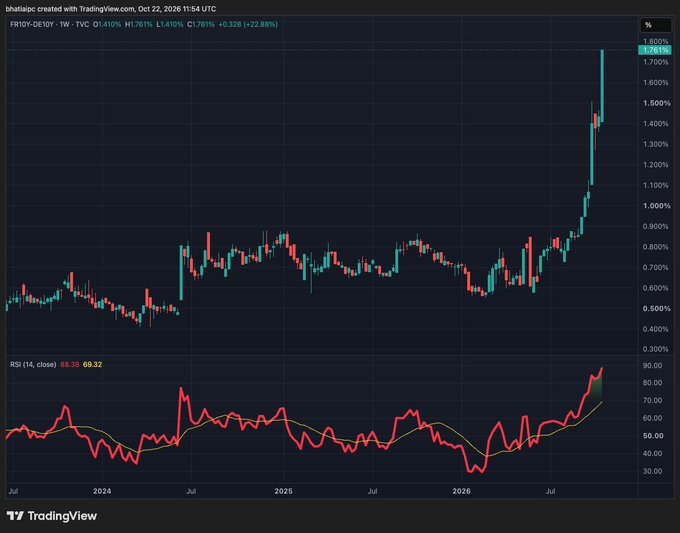Click the attribution text 'bhatiaipc created with TradingView.com'
Image resolution: width=680 pixels, height=533 pixels.
[x=70, y=9]
